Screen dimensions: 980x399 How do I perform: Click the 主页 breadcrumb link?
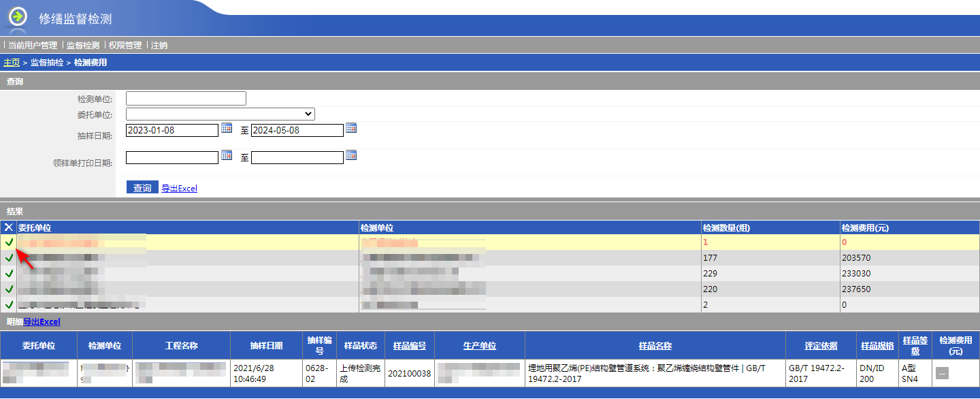point(12,63)
